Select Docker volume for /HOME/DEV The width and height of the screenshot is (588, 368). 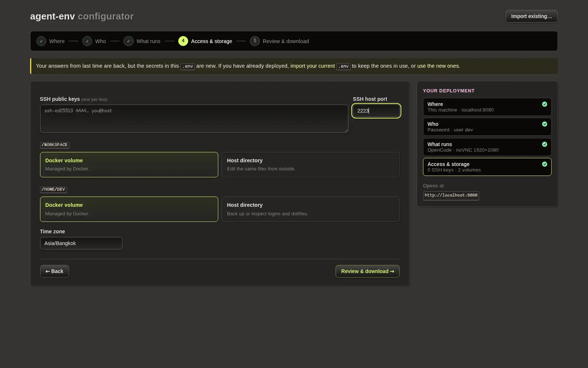[x=129, y=209]
